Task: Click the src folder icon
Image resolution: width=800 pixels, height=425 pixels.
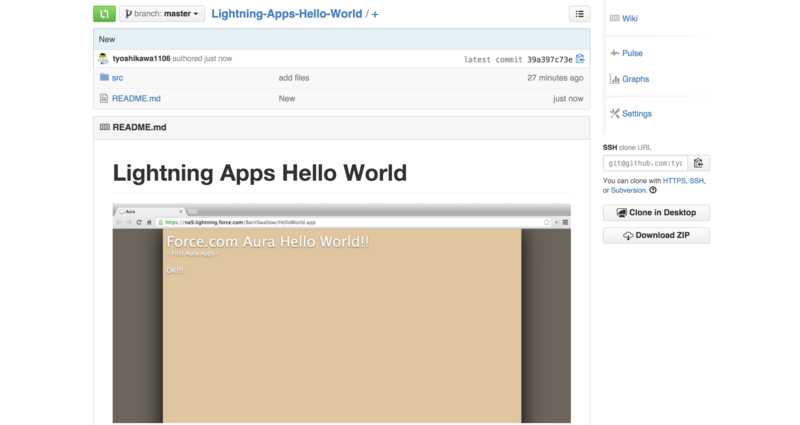Action: 104,77
